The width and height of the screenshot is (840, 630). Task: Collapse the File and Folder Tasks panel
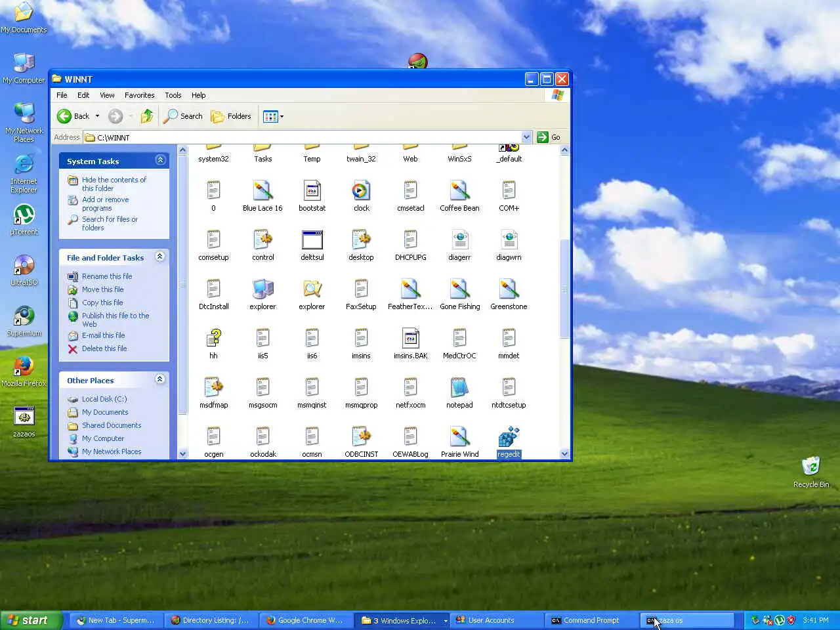pos(160,257)
